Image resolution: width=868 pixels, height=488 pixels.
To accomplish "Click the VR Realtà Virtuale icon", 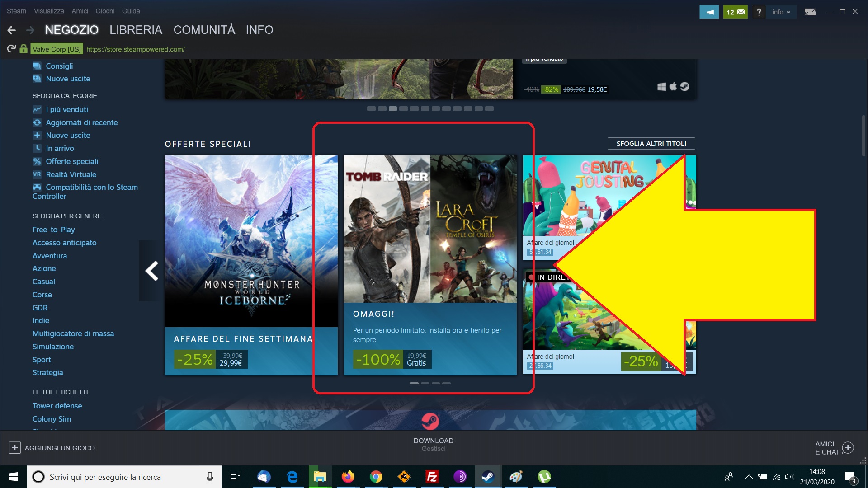I will point(37,174).
